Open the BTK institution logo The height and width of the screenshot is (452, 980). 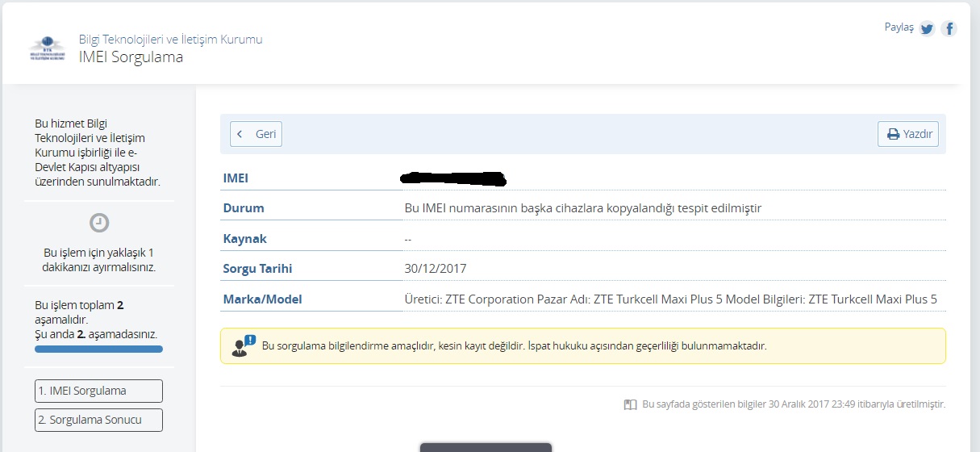pyautogui.click(x=47, y=48)
